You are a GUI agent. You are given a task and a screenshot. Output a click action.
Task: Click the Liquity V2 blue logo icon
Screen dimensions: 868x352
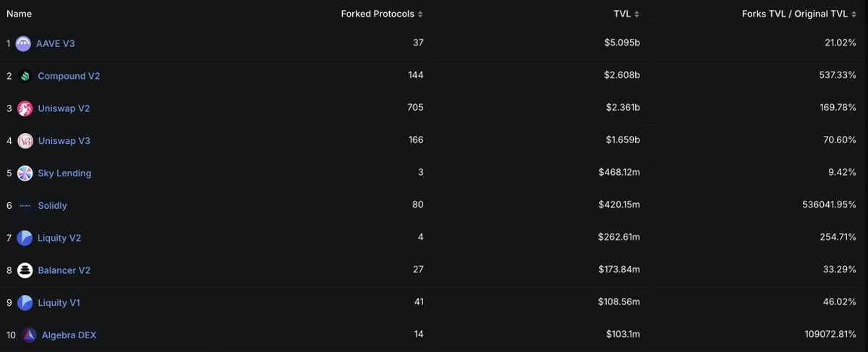tap(25, 238)
